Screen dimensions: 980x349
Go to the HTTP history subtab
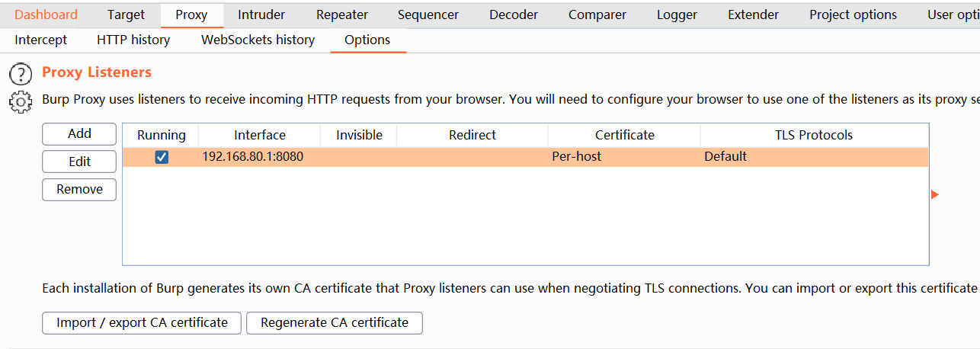tap(133, 40)
